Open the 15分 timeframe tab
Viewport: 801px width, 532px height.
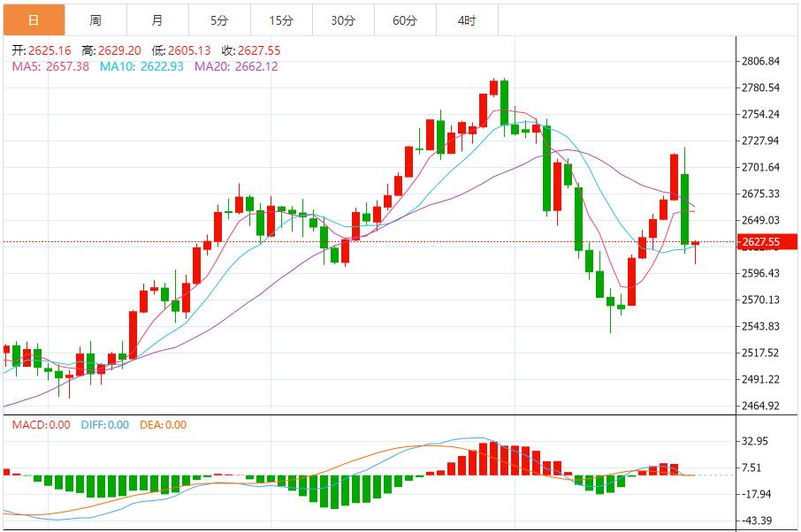281,20
